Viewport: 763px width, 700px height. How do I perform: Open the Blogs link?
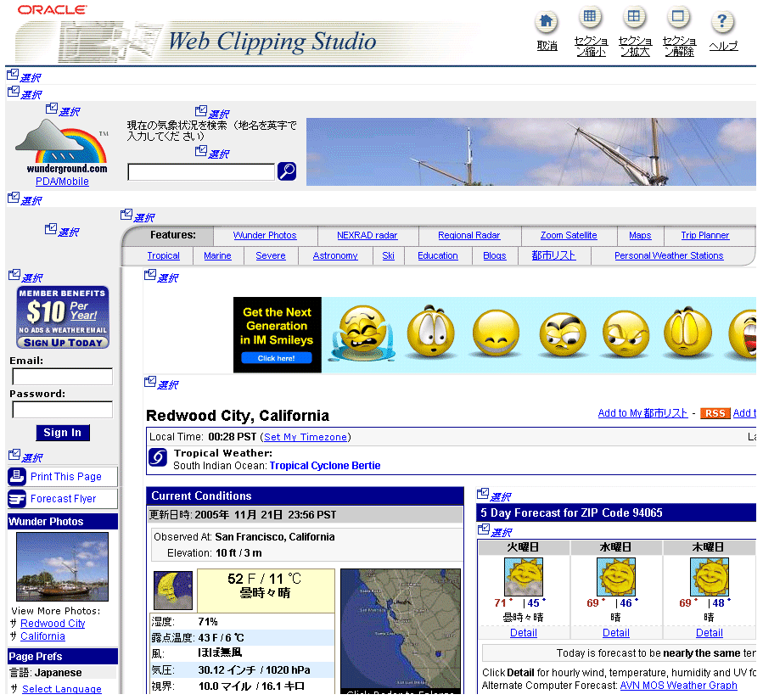tap(495, 256)
